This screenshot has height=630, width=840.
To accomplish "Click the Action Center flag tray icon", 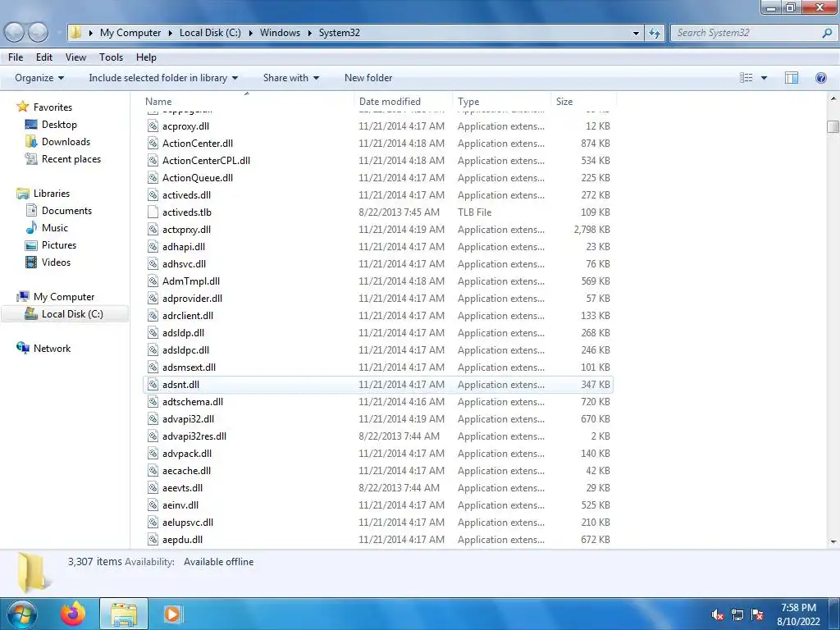I will point(757,614).
